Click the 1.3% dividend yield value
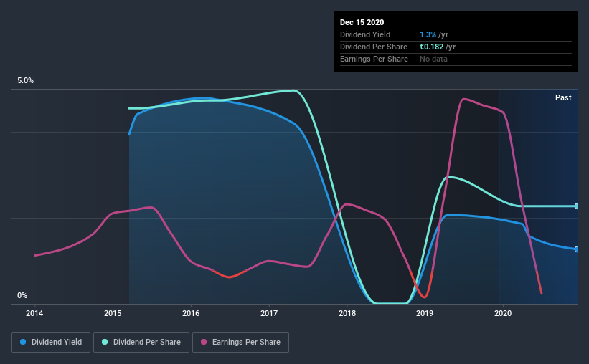 click(x=428, y=34)
